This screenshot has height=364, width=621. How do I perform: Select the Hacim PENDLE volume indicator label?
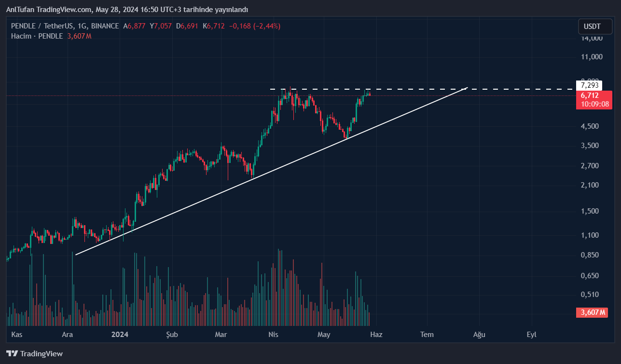[x=37, y=36]
